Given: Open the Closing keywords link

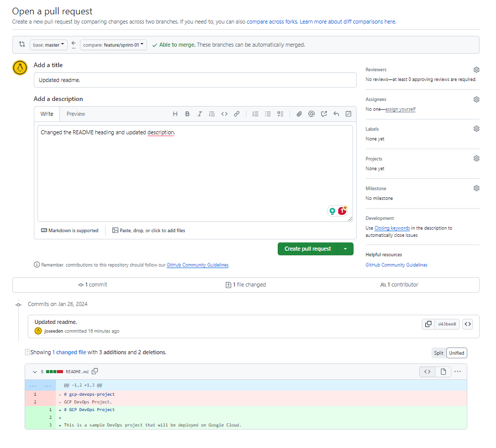Looking at the screenshot, I should 392,228.
